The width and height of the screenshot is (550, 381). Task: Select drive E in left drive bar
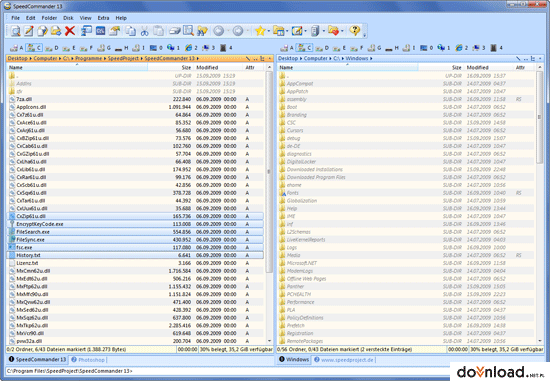69,48
